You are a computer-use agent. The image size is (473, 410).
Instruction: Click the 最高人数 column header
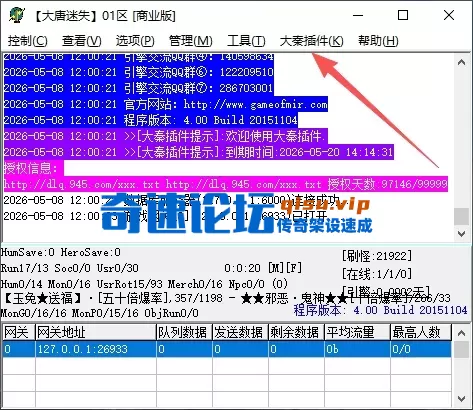click(x=421, y=332)
